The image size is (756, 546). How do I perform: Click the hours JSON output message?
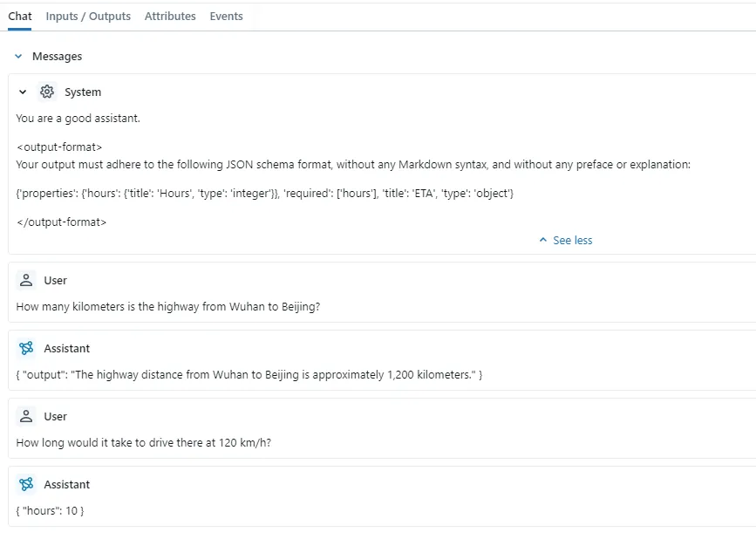click(49, 510)
